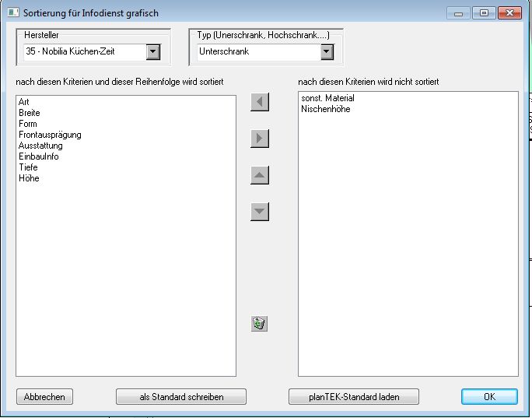Select 'Art' in the sorted list
Viewport: 532px width, 418px height.
(24, 102)
